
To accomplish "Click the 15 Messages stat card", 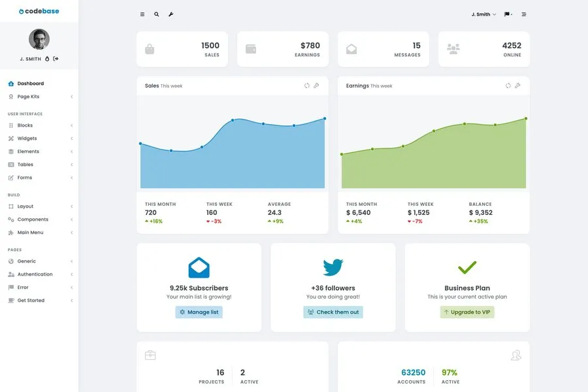I will [384, 49].
